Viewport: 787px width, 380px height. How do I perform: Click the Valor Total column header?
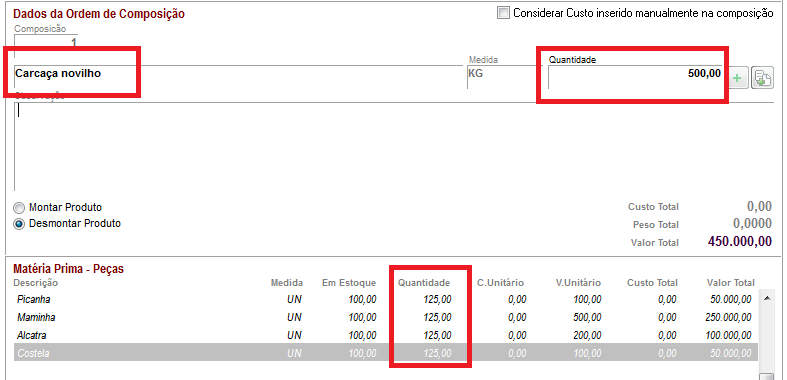coord(731,283)
